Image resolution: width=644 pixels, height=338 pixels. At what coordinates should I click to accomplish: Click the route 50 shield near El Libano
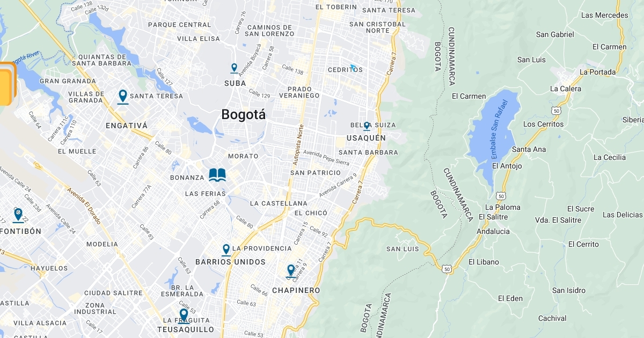(447, 268)
